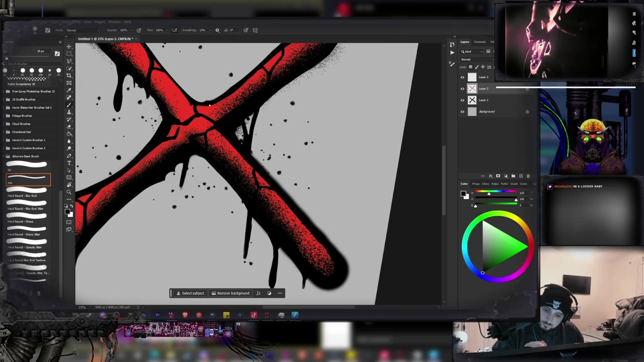Click the Quick Mask mode icon

69,222
